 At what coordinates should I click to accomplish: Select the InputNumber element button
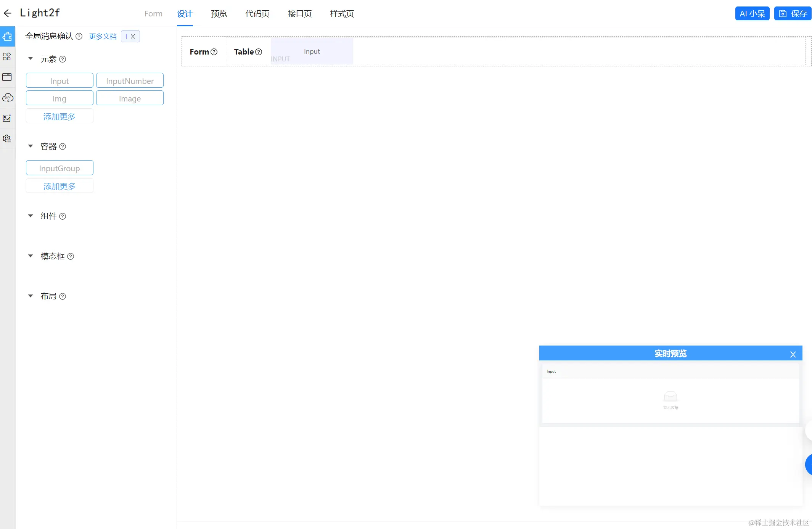130,81
